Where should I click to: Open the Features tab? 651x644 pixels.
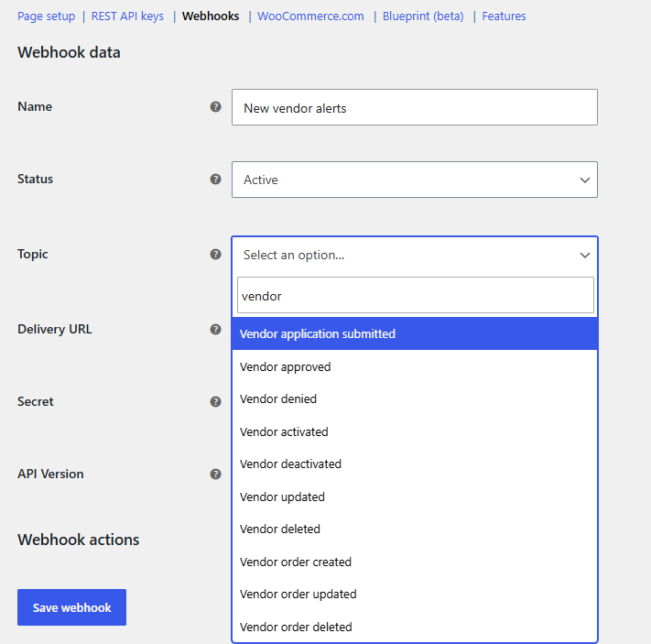(x=504, y=16)
